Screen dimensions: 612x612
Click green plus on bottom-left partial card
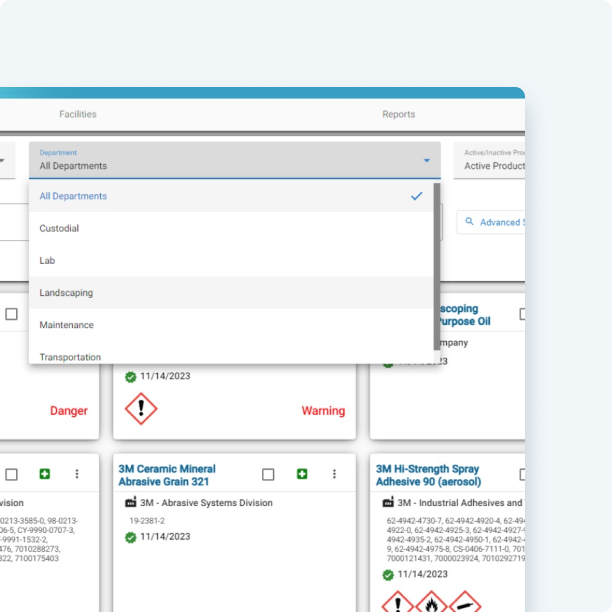coord(45,474)
